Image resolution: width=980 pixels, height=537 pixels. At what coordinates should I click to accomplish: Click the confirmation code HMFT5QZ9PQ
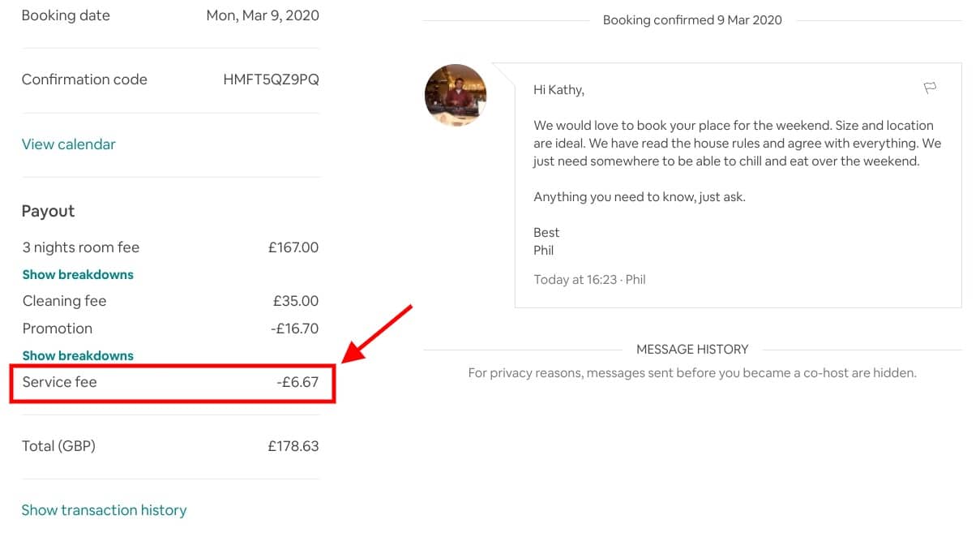[x=271, y=79]
